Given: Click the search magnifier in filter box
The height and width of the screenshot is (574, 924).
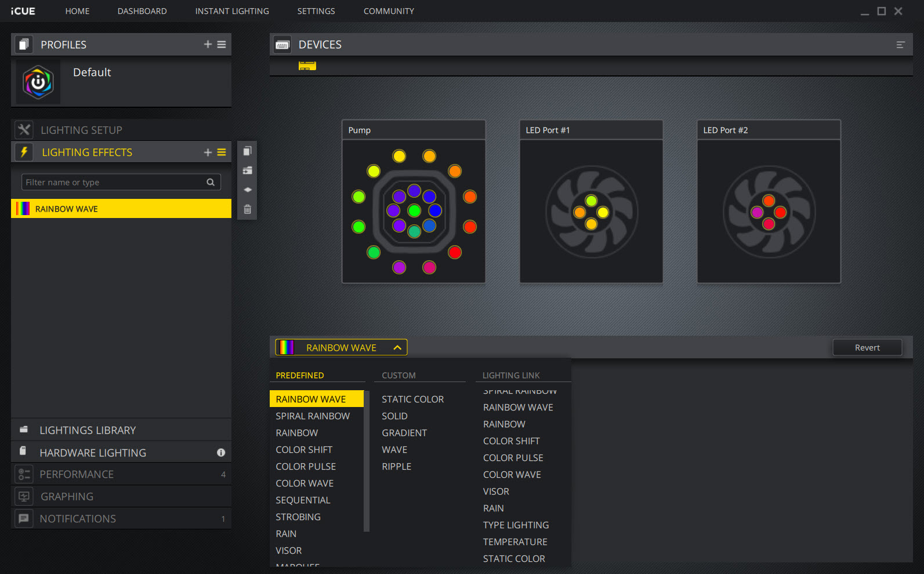Looking at the screenshot, I should (x=211, y=182).
